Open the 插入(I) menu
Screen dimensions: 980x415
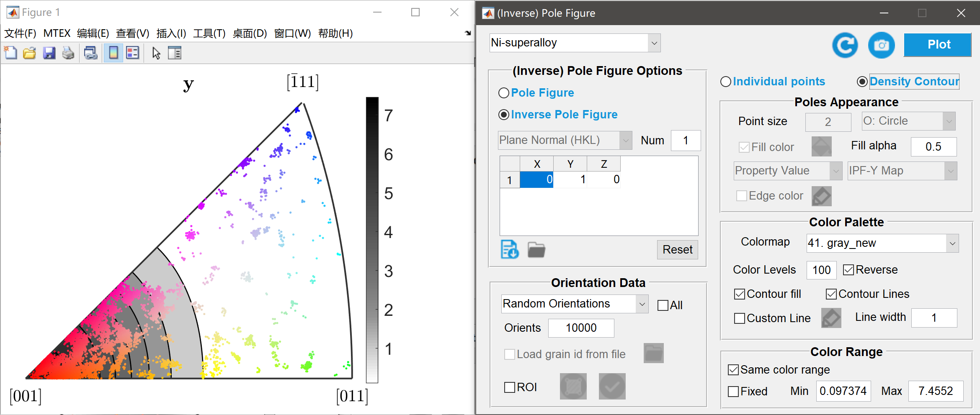click(x=171, y=33)
